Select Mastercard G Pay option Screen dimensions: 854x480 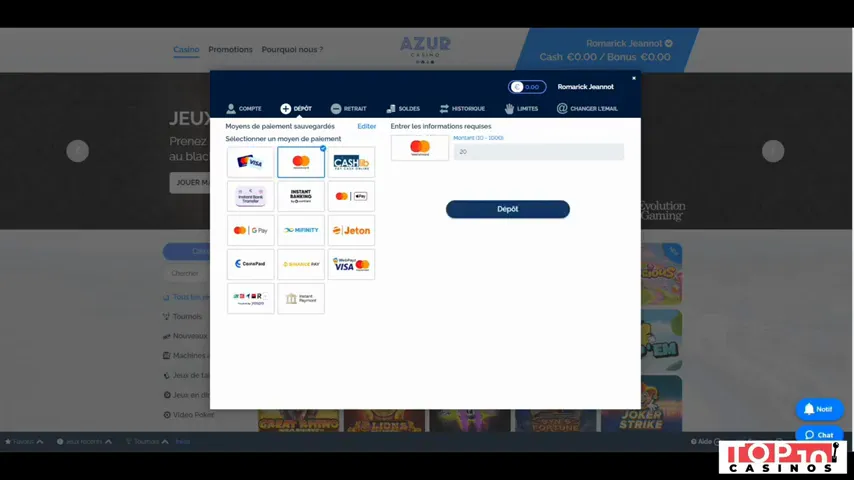click(251, 230)
